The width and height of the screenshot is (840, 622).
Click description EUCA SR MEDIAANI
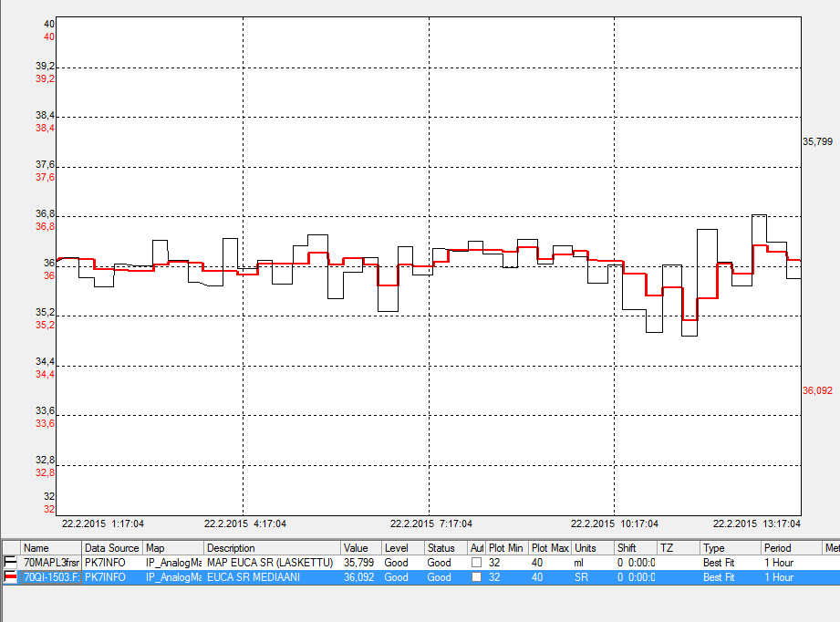[254, 577]
